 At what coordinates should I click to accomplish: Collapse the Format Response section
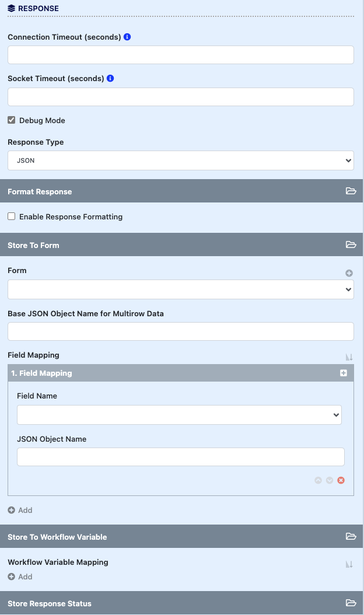coord(351,191)
